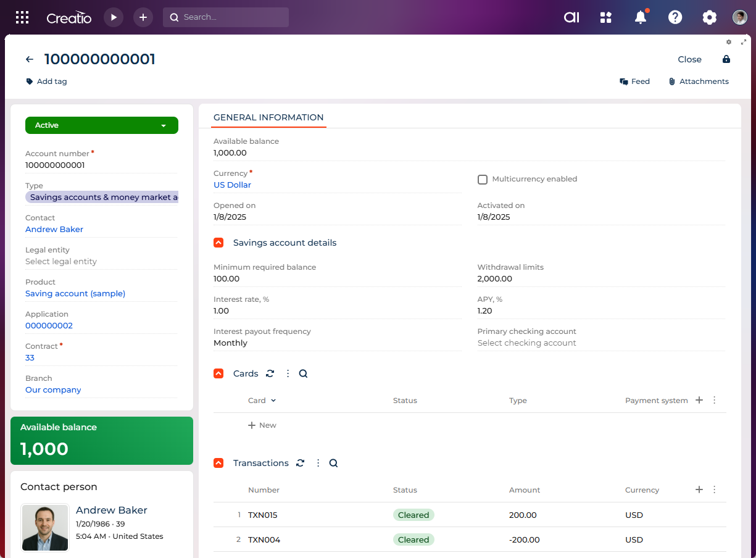756x558 pixels.
Task: Open the notifications bell
Action: coord(641,17)
